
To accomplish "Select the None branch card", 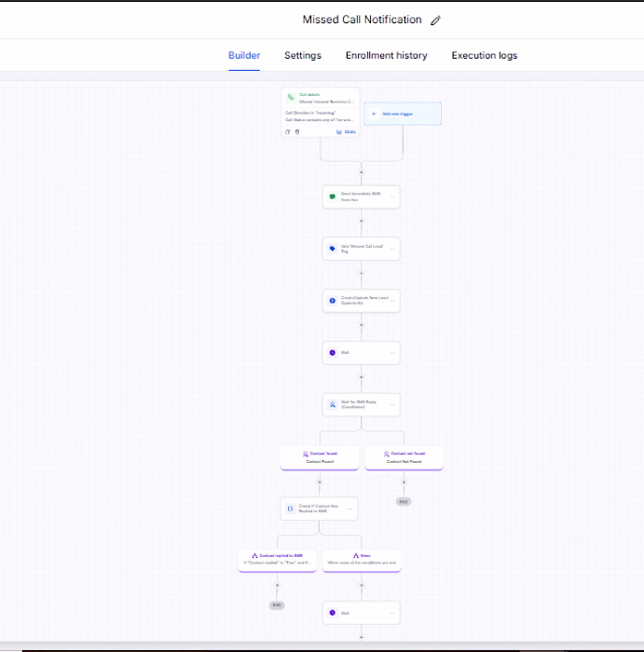I will [x=362, y=560].
